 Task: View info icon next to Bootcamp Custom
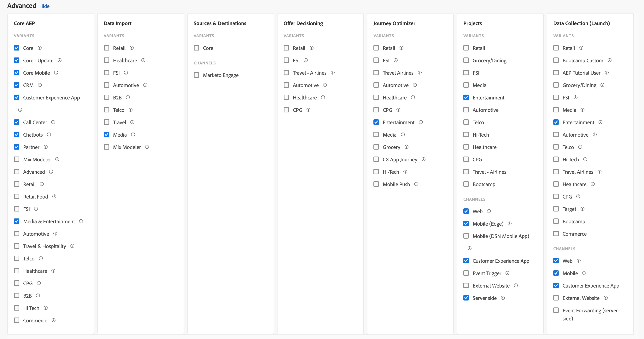[610, 60]
